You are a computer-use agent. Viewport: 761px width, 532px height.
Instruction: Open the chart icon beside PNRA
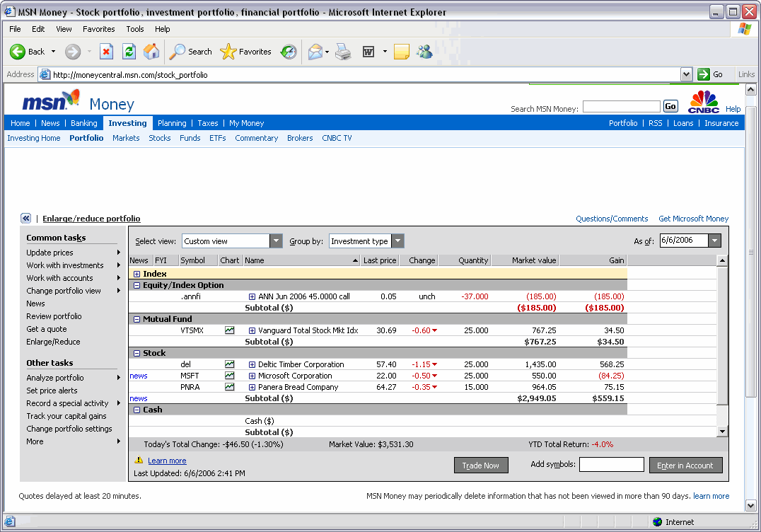(229, 387)
